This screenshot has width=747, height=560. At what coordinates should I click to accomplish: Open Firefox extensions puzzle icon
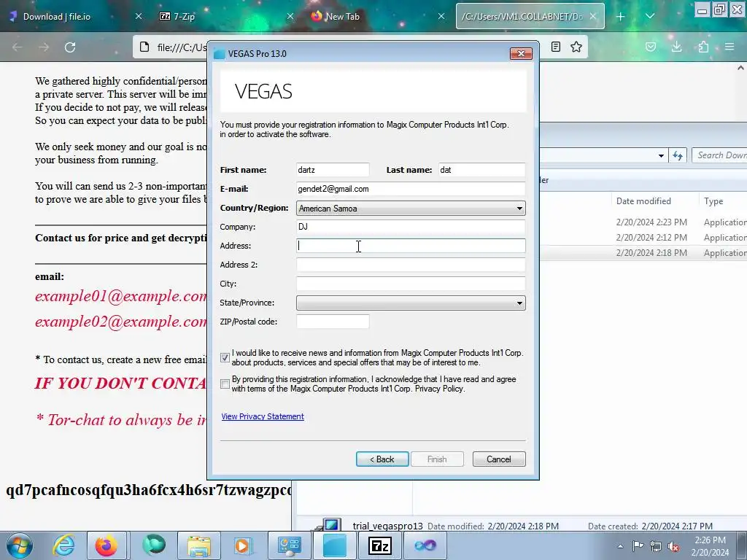[x=703, y=47]
